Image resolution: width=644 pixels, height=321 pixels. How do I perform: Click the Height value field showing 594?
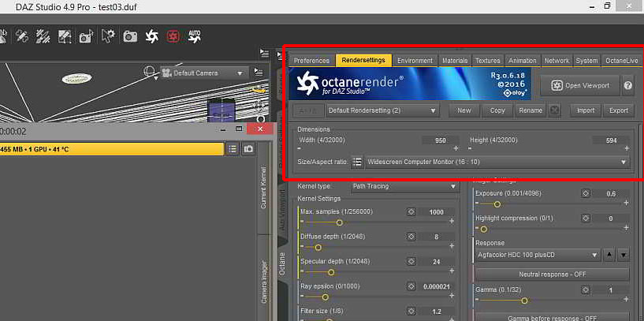tap(611, 140)
